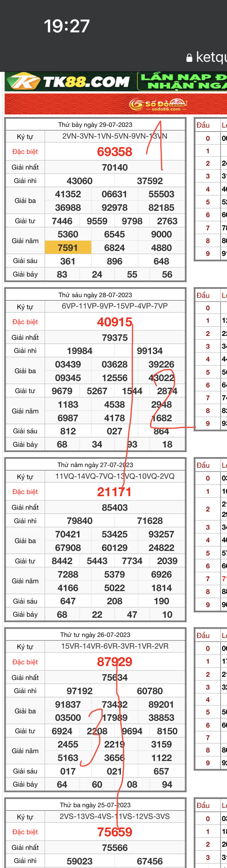This screenshot has width=227, height=868.
Task: Tap the Thứ ba ngày 25-07-2023 header
Action: [95, 805]
